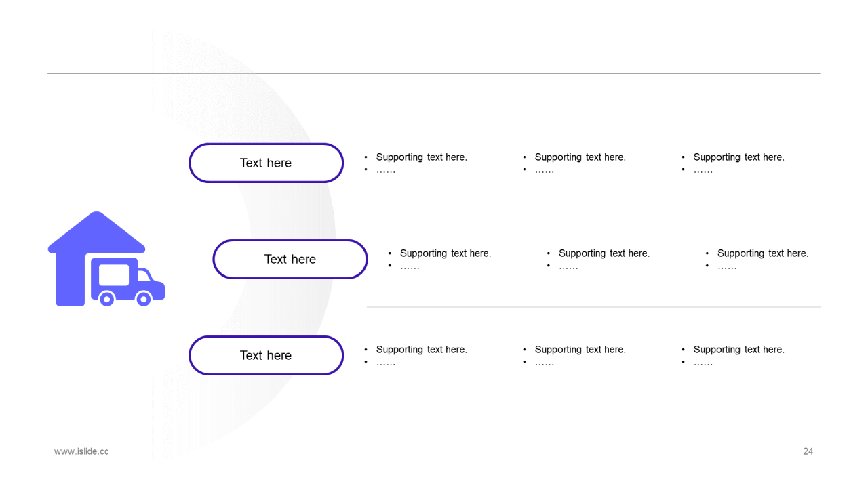Click first 'Supporting text here.' in middle row
Screen dimensions: 868x488
[x=446, y=253]
